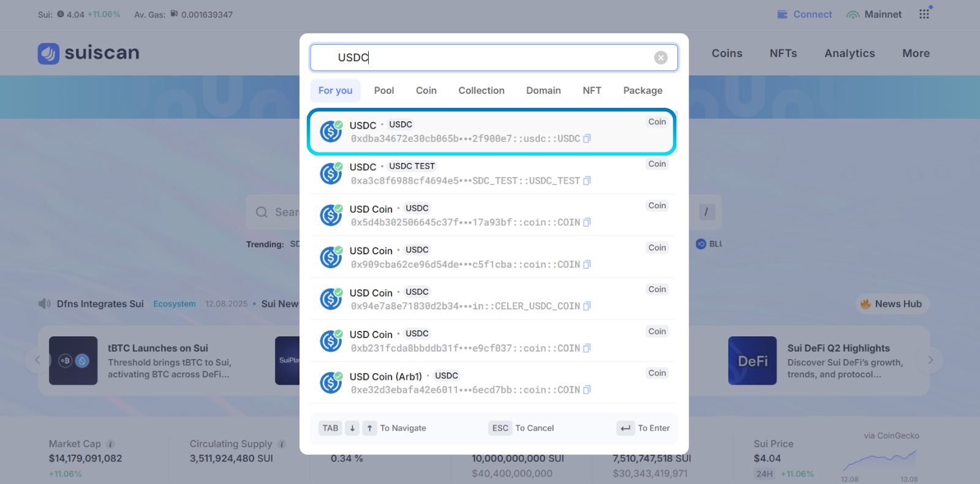Open the Collection tab
Viewport: 980px width, 484px height.
(481, 91)
